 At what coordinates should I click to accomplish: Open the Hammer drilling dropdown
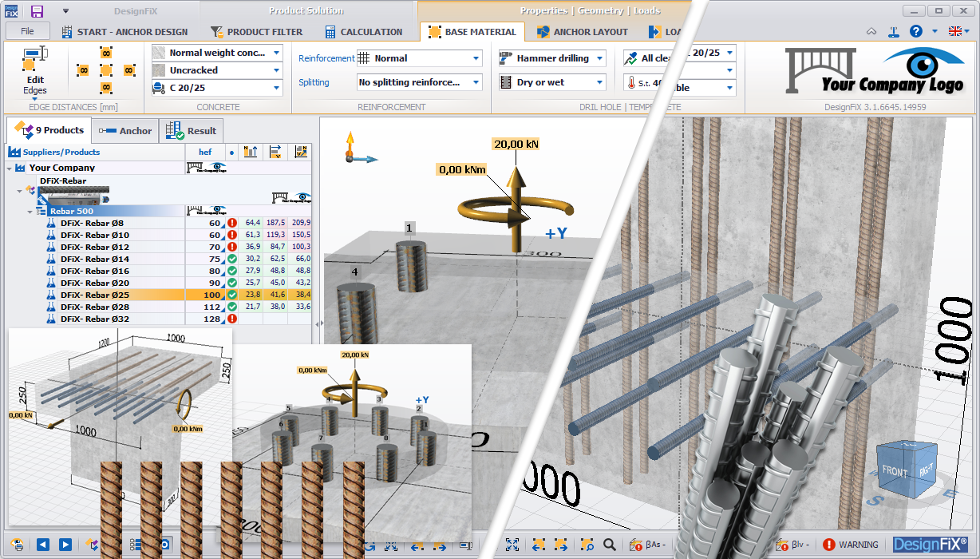point(552,58)
